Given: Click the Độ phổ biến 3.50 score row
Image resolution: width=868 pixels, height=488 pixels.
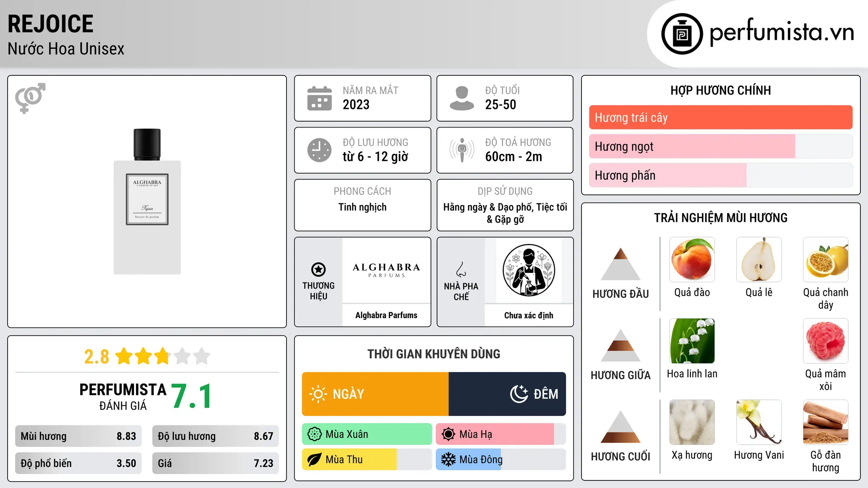Looking at the screenshot, I should click(x=78, y=463).
